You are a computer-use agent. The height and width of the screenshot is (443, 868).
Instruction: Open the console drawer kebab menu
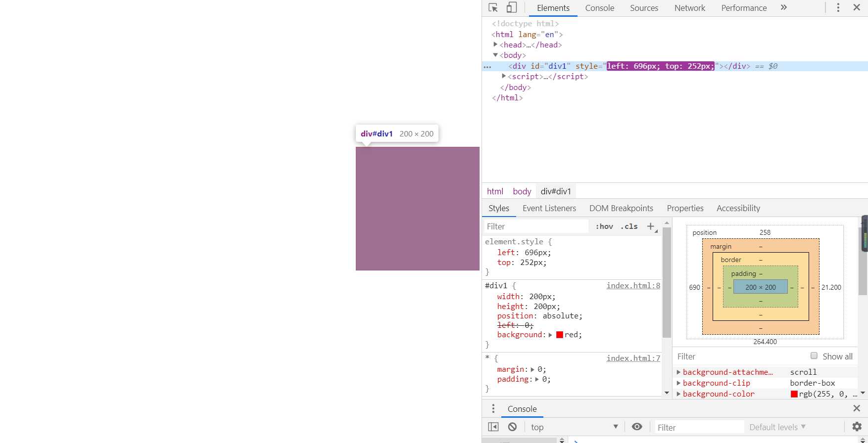pyautogui.click(x=493, y=409)
